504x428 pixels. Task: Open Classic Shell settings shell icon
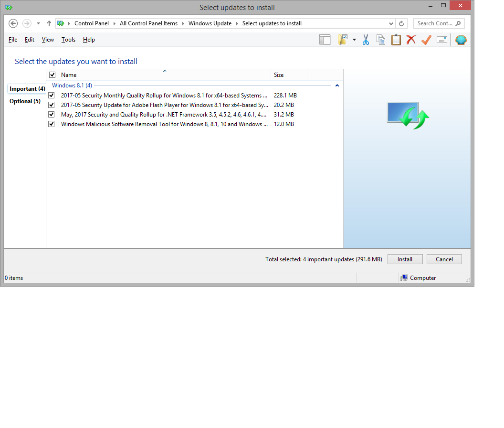[461, 40]
